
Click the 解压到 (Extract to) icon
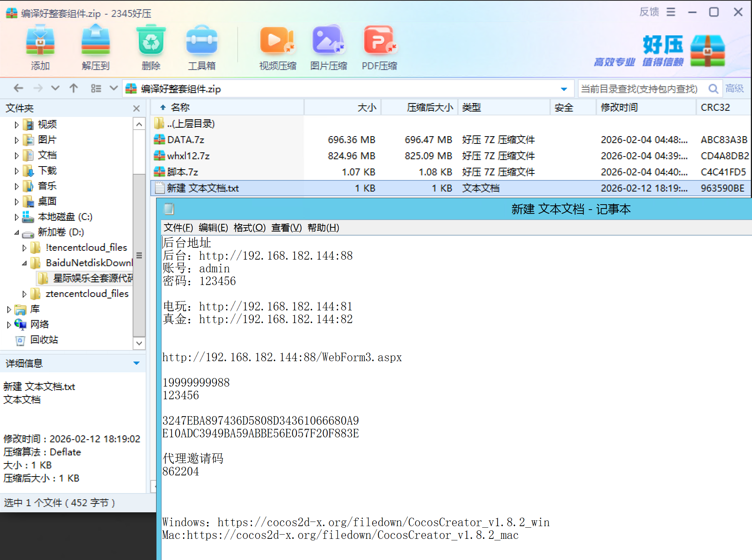[96, 47]
